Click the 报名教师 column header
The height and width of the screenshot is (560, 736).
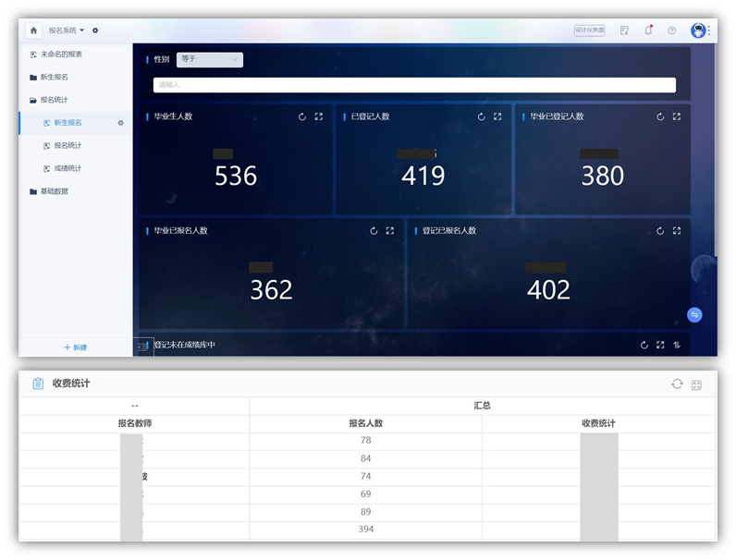point(135,423)
